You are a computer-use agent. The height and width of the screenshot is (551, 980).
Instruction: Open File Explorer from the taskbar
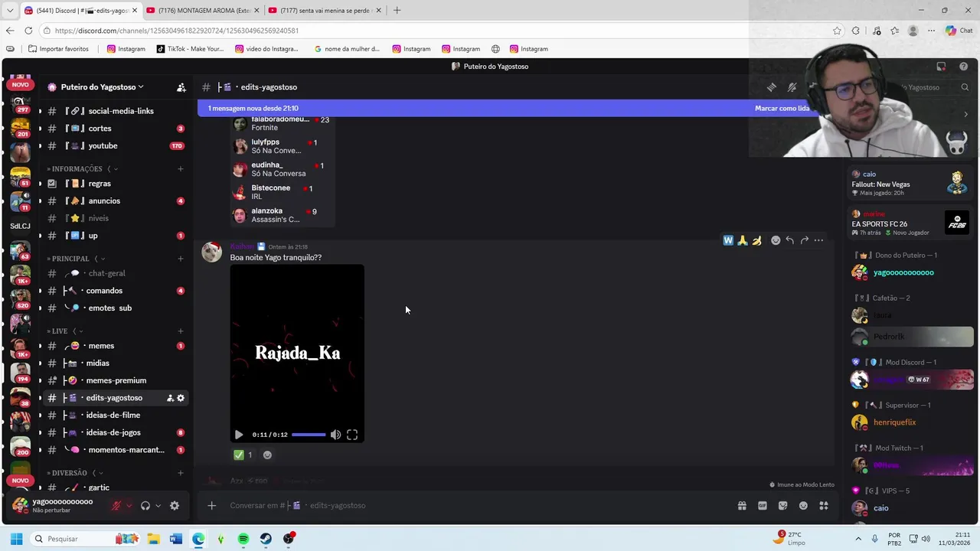[153, 539]
